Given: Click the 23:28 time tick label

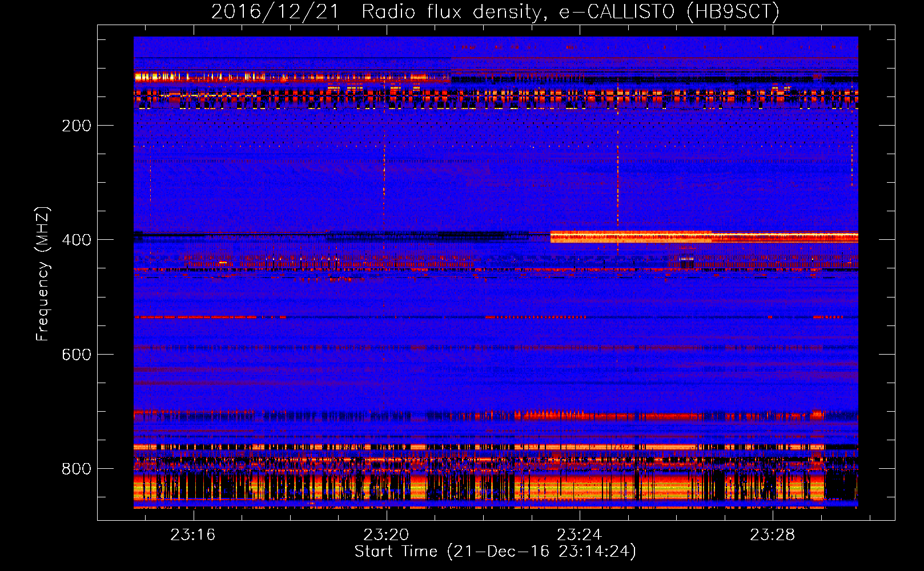Looking at the screenshot, I should point(772,535).
